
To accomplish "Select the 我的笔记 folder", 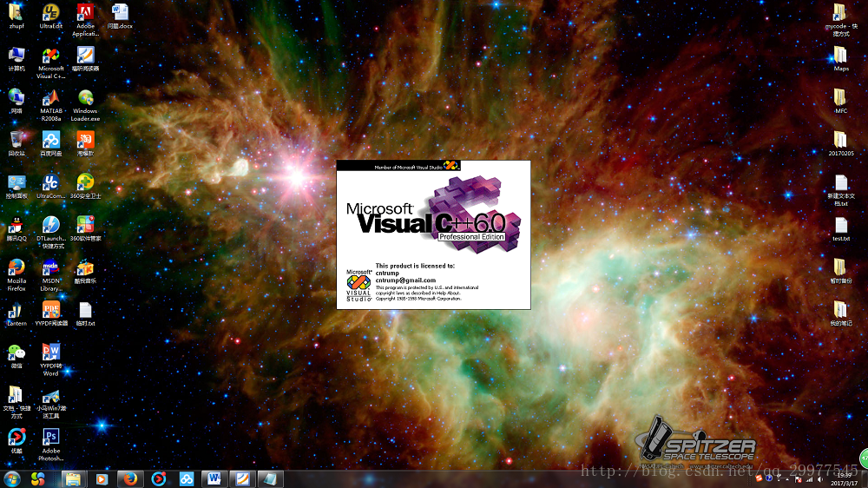I will 841,314.
